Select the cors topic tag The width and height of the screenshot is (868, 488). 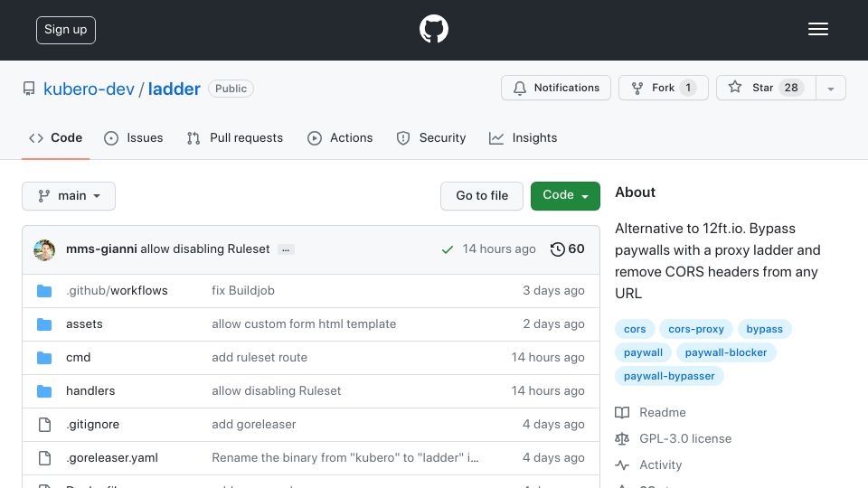635,329
